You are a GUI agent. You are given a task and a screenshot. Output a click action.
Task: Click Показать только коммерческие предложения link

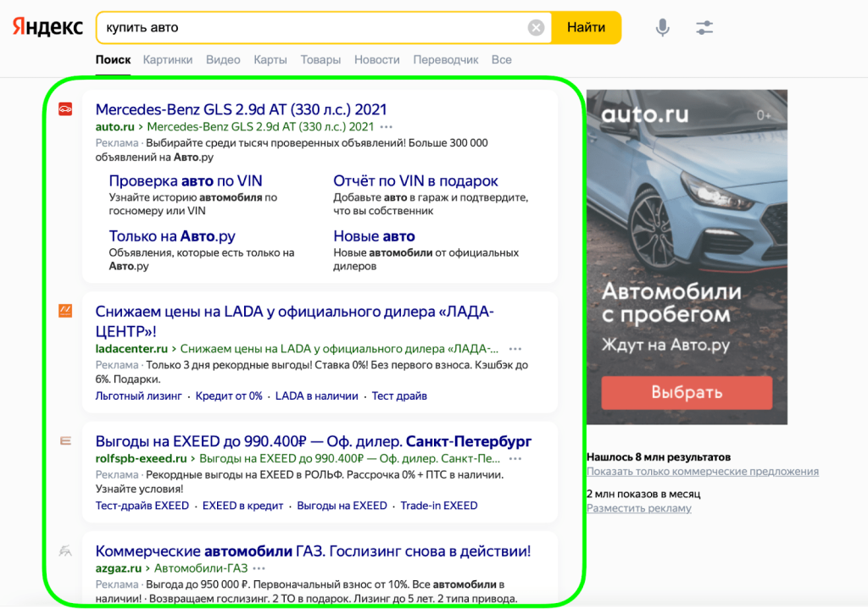(x=702, y=472)
